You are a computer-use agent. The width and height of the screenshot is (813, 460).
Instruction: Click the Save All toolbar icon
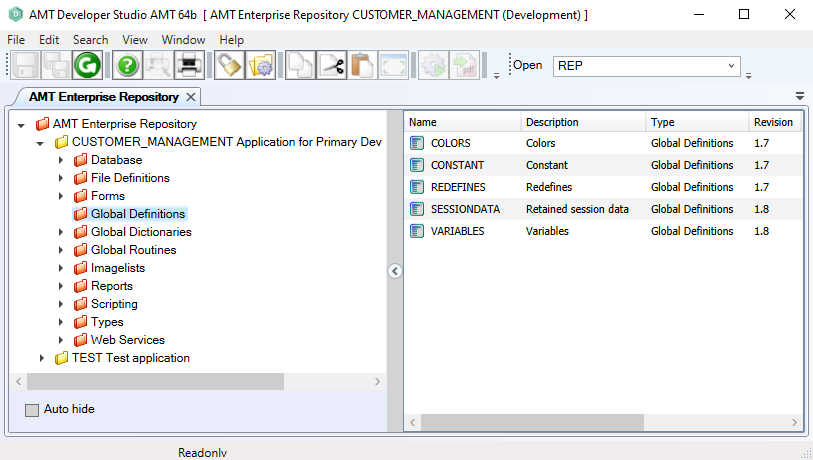(x=56, y=66)
